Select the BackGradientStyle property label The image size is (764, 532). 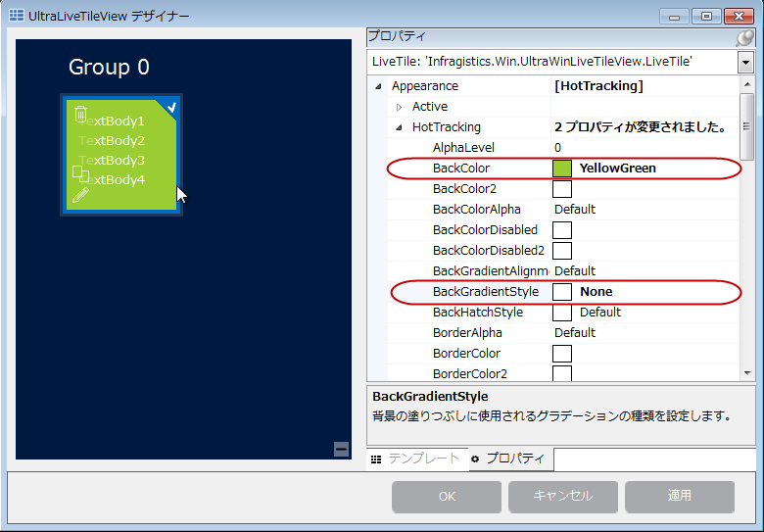(486, 292)
